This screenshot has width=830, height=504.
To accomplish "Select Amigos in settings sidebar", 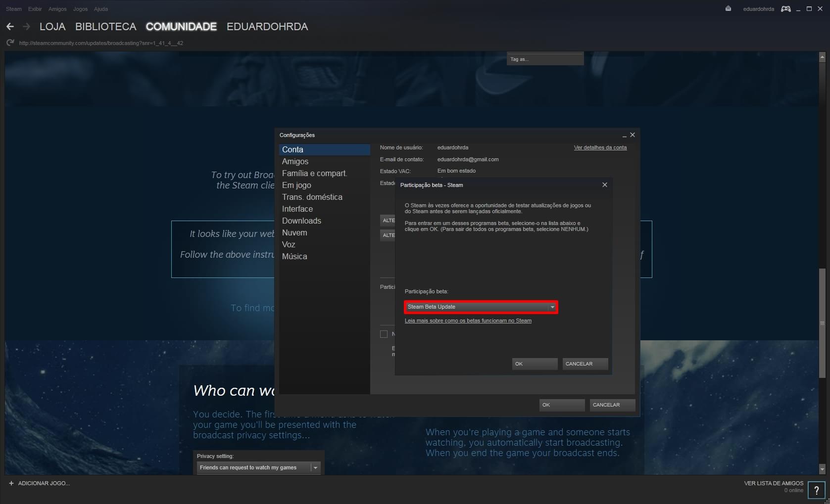I will [x=325, y=161].
